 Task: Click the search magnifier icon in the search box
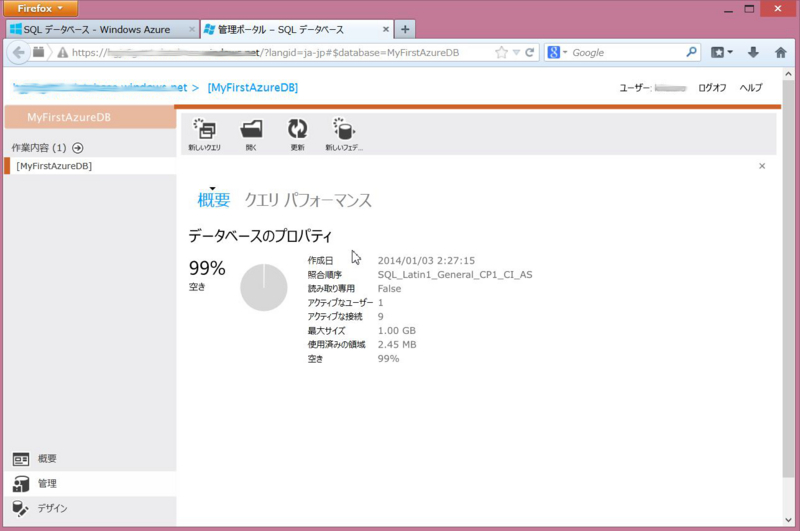point(691,52)
